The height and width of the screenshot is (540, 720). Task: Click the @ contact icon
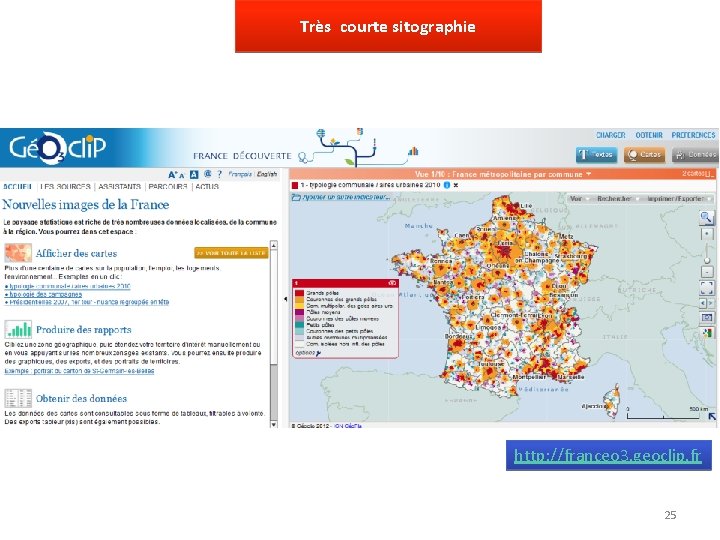[x=208, y=174]
